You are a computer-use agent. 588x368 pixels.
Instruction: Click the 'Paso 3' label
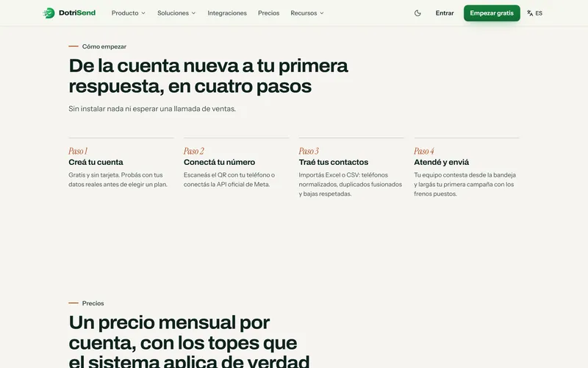[309, 151]
